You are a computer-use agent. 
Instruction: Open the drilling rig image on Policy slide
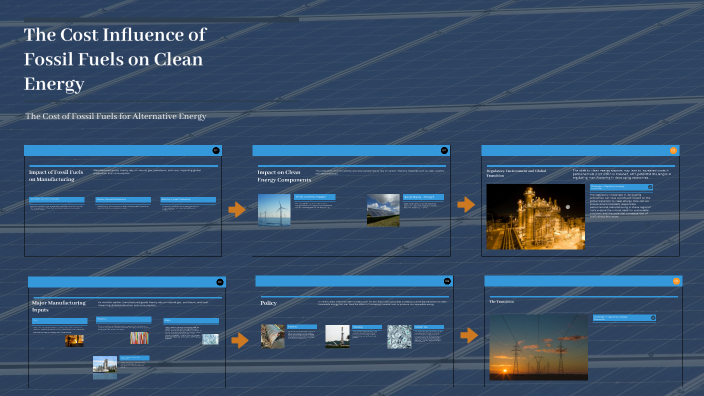coord(337,336)
